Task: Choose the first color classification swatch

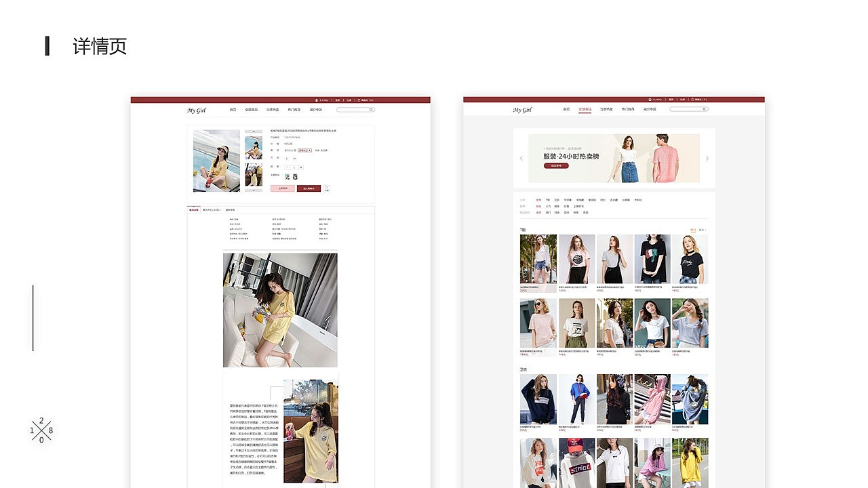Action: pyautogui.click(x=287, y=177)
